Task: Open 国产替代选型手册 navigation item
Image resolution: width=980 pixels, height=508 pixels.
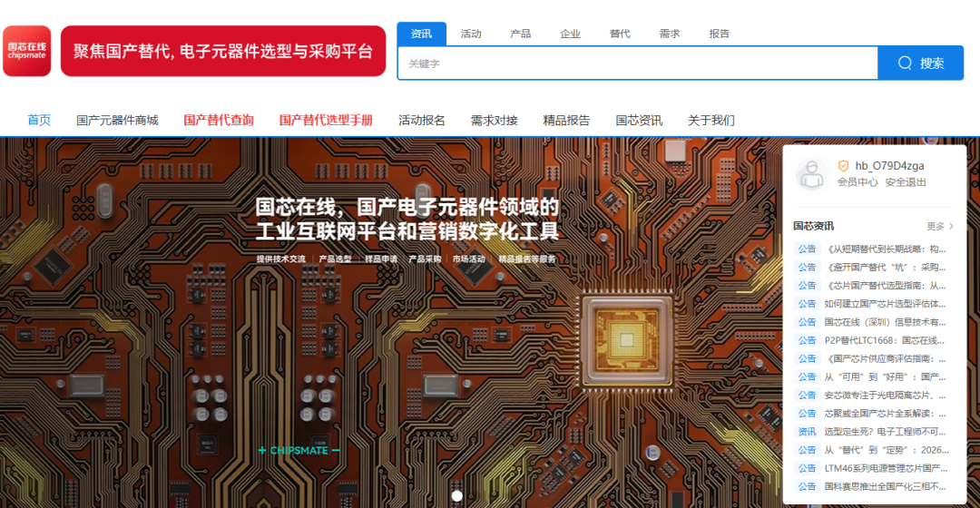Action: click(327, 120)
